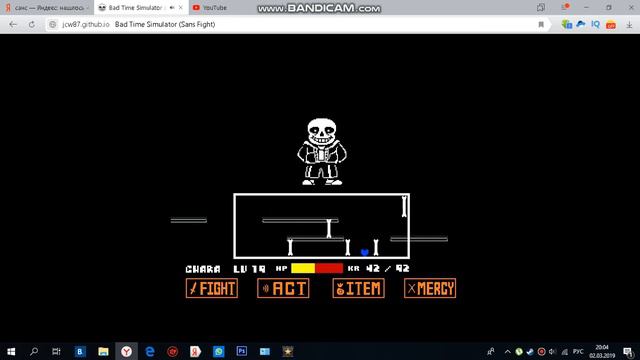Open browser notifications icon with red dot

tap(565, 7)
